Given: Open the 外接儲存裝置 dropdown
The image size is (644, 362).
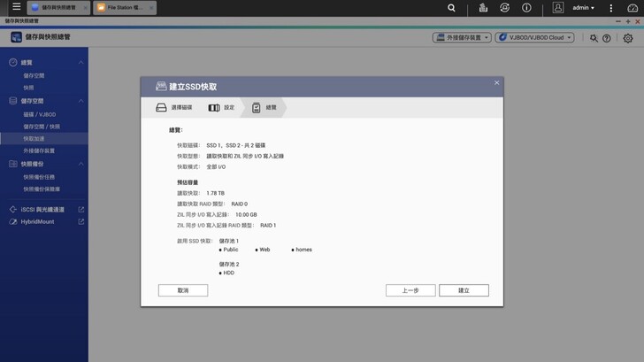Looking at the screenshot, I should click(461, 38).
